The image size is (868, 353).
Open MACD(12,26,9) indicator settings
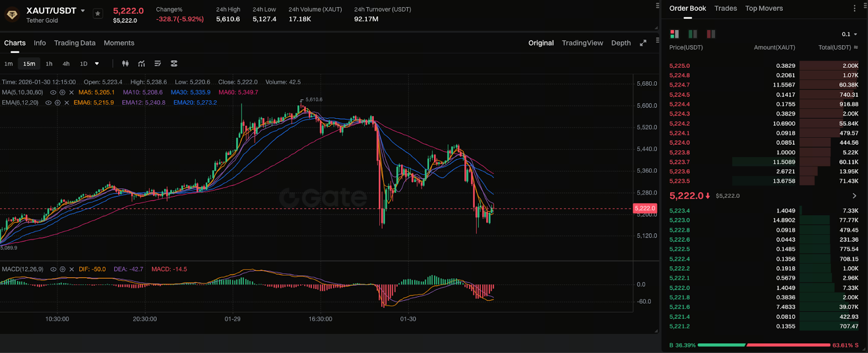click(62, 269)
